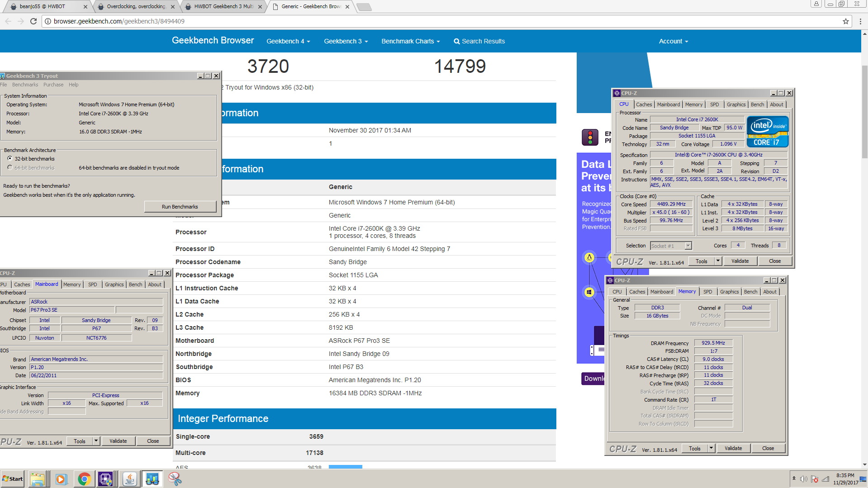The image size is (868, 488).
Task: Click the address bar URL field
Action: (x=443, y=21)
